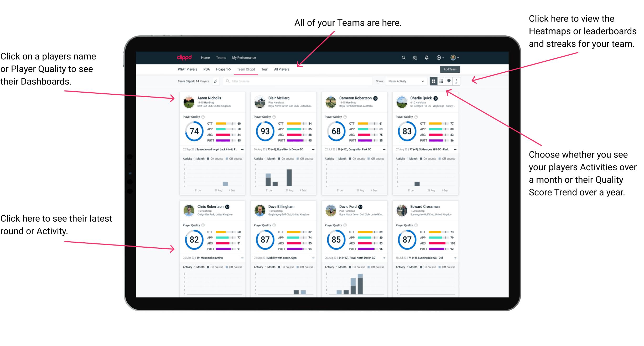Click the notifications bell icon
This screenshot has height=346, width=644.
coord(426,57)
